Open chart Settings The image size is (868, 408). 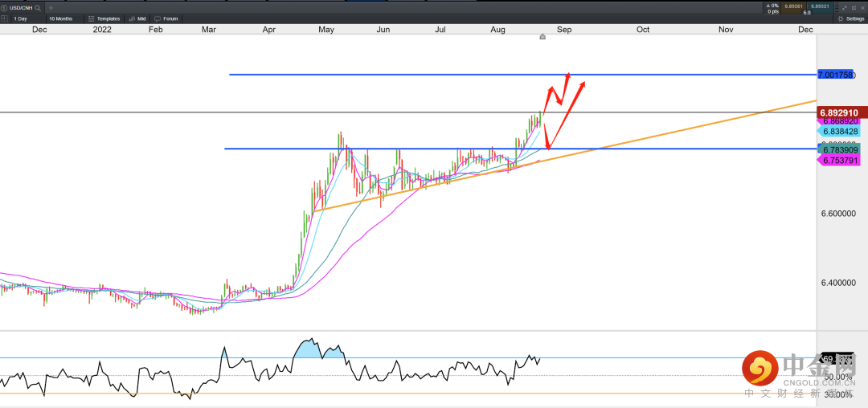click(851, 18)
